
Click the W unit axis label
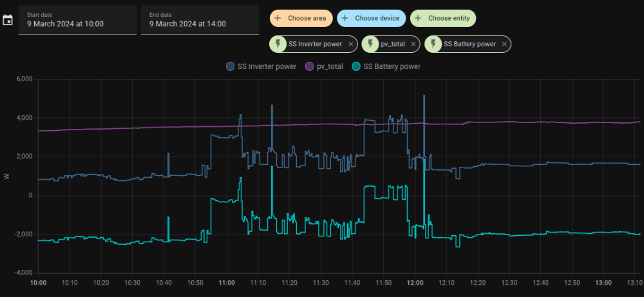click(x=6, y=177)
